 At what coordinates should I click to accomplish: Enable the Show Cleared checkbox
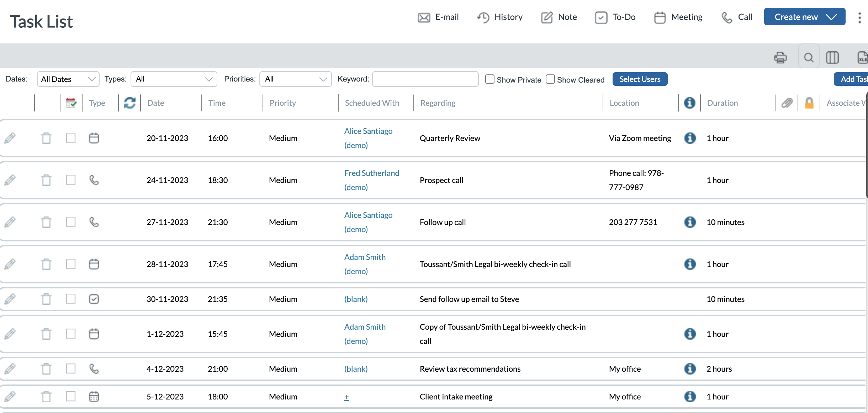tap(550, 79)
